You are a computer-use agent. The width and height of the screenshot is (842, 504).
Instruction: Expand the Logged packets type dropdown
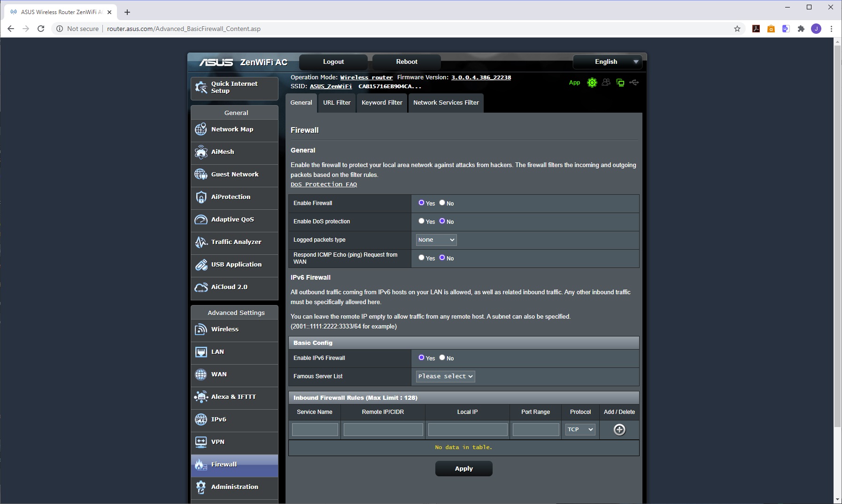click(x=436, y=240)
